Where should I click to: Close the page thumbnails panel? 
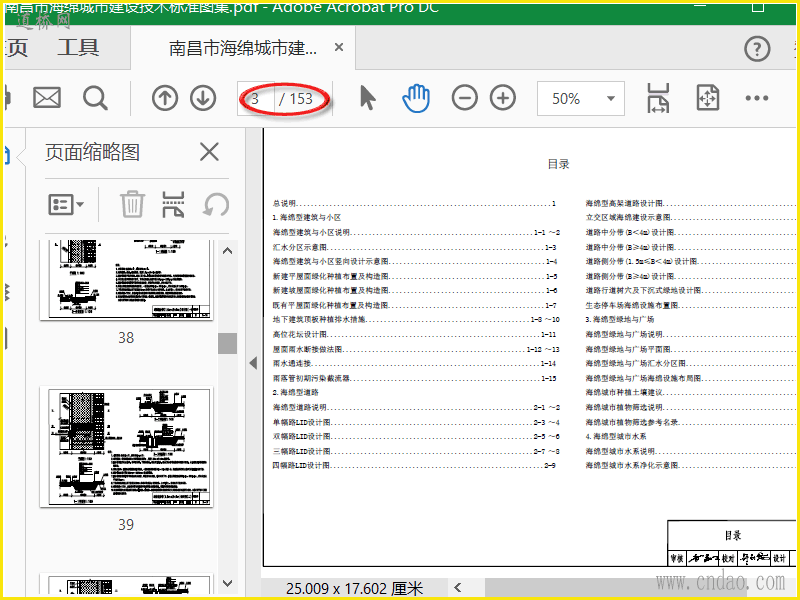[x=209, y=152]
